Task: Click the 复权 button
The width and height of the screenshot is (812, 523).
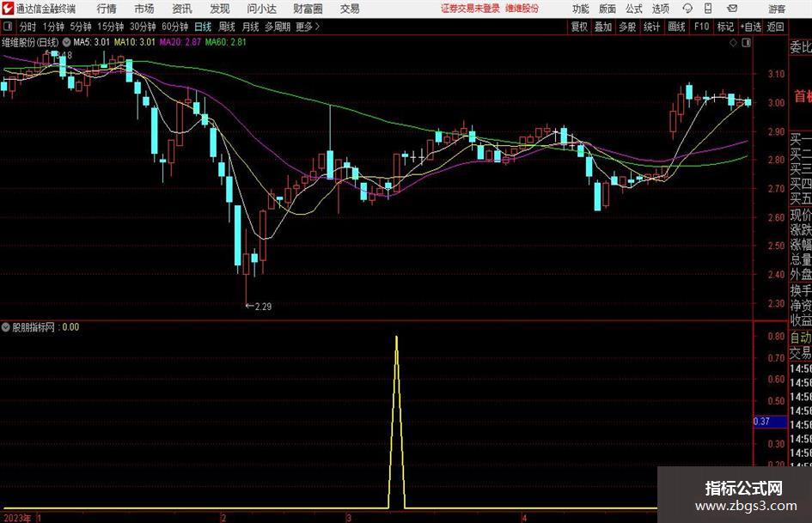Action: [579, 27]
